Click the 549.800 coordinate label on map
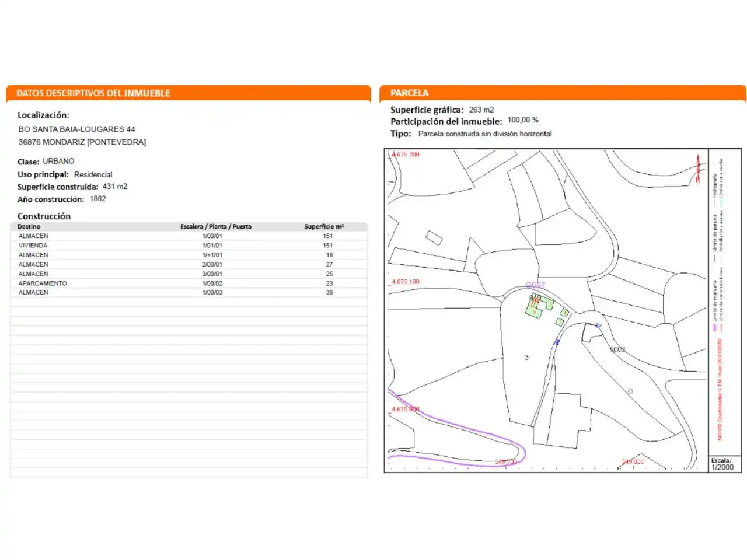Screen dimensions: 747x560 tap(633, 461)
